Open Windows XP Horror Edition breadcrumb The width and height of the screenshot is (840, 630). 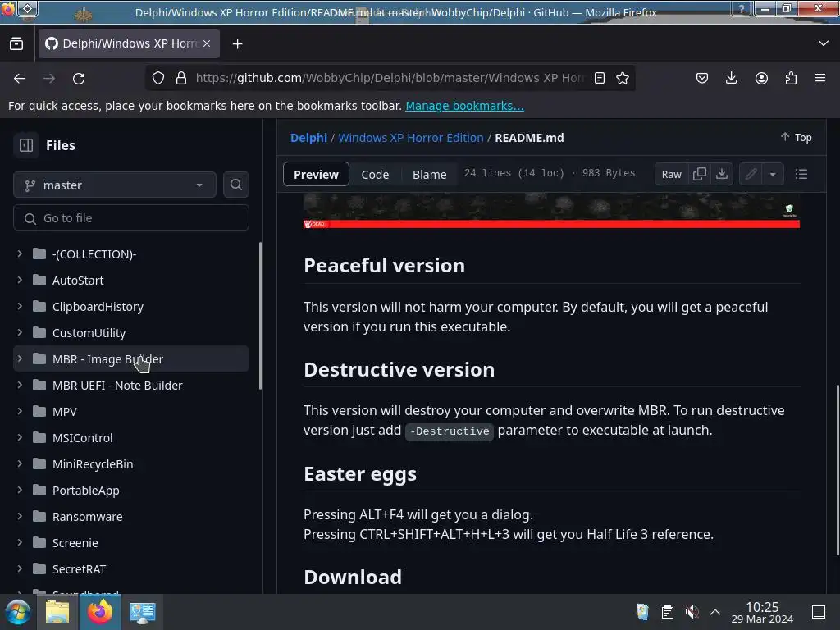click(411, 138)
